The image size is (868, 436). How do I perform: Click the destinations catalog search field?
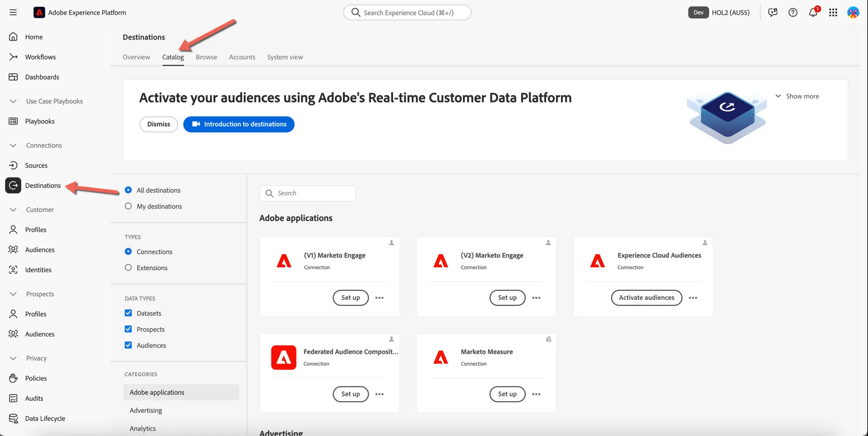[308, 193]
